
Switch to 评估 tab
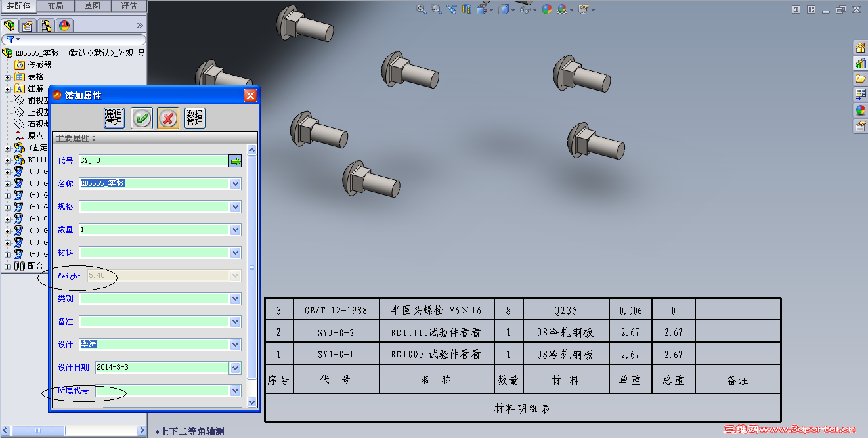point(129,6)
